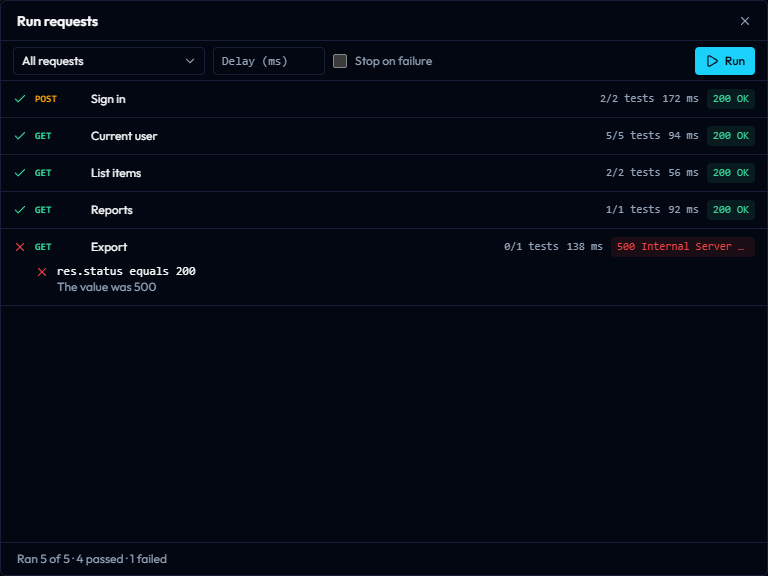Image resolution: width=768 pixels, height=576 pixels.
Task: Click the '2/2 tests' text for List items
Action: click(633, 172)
